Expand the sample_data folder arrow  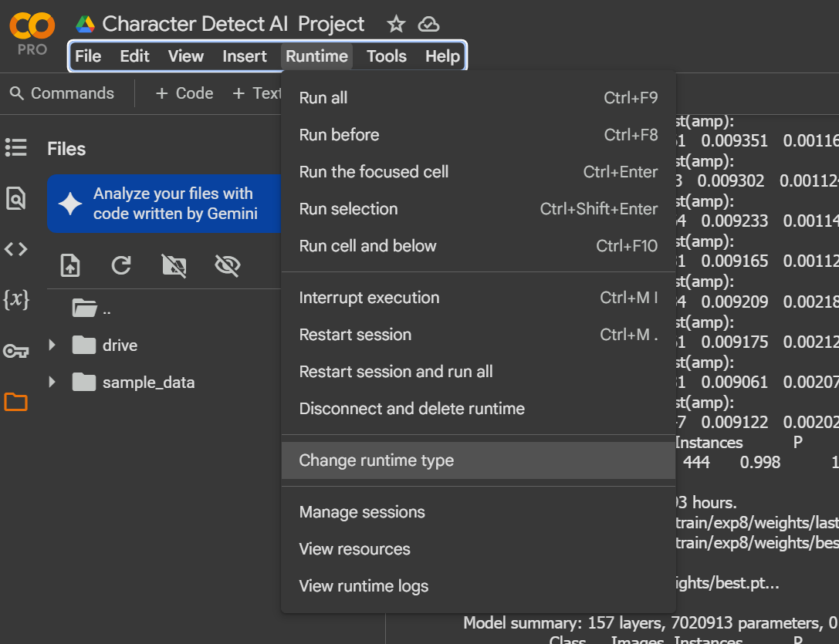point(52,382)
